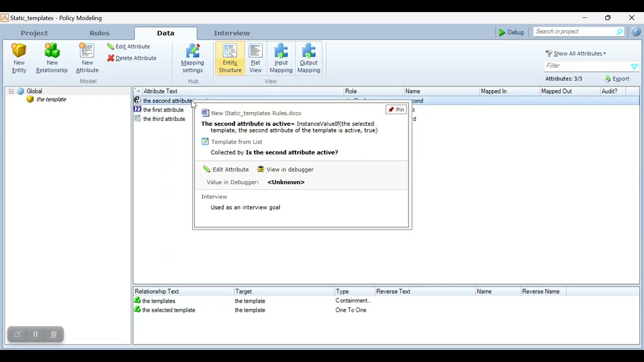Start the Debug session

point(511,32)
